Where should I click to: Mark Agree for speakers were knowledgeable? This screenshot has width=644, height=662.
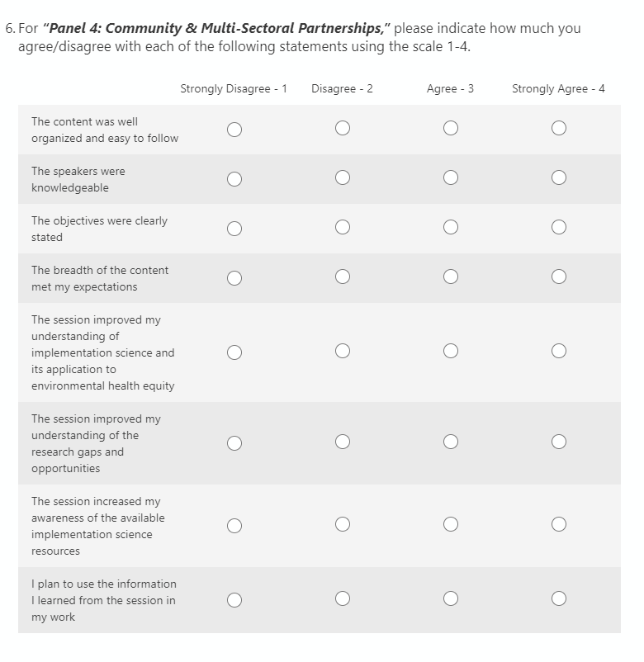451,178
